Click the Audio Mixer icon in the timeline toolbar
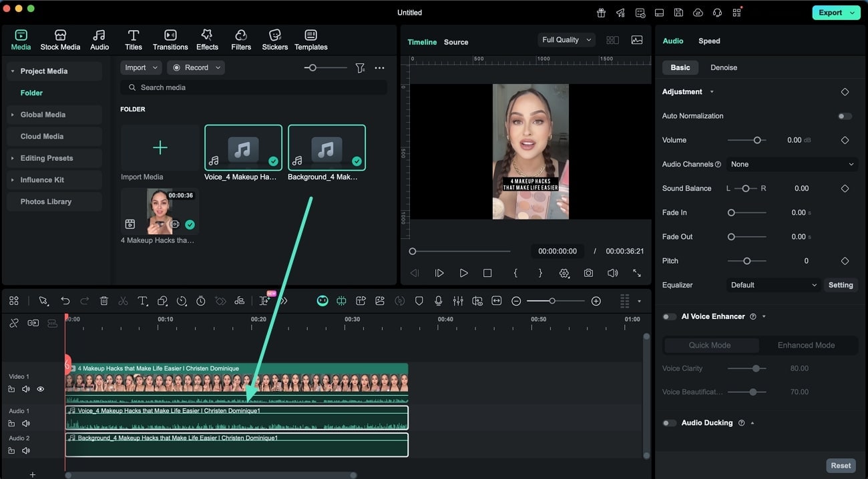 click(458, 301)
